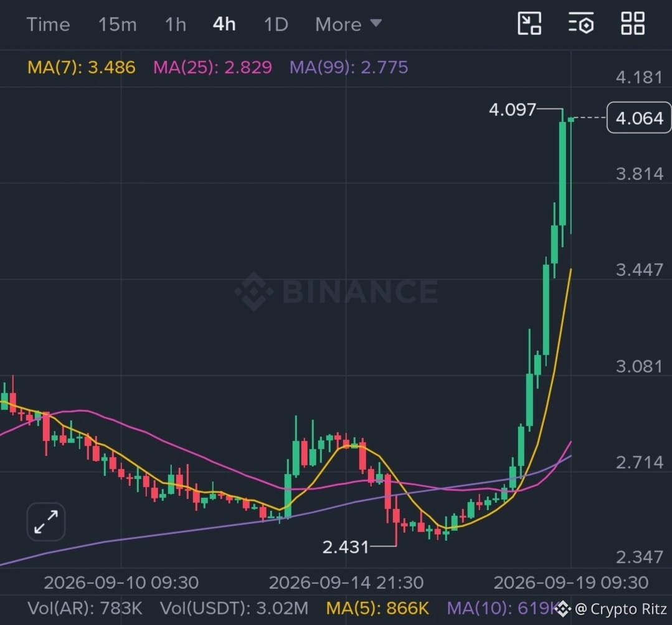Click the 4.097 high price marker
This screenshot has width=672, height=625.
pyautogui.click(x=512, y=110)
